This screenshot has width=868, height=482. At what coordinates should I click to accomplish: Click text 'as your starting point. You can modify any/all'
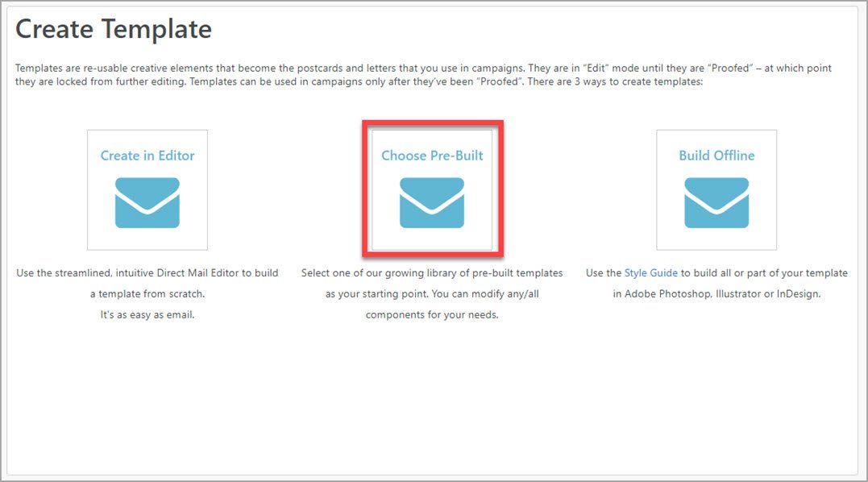[x=432, y=294]
